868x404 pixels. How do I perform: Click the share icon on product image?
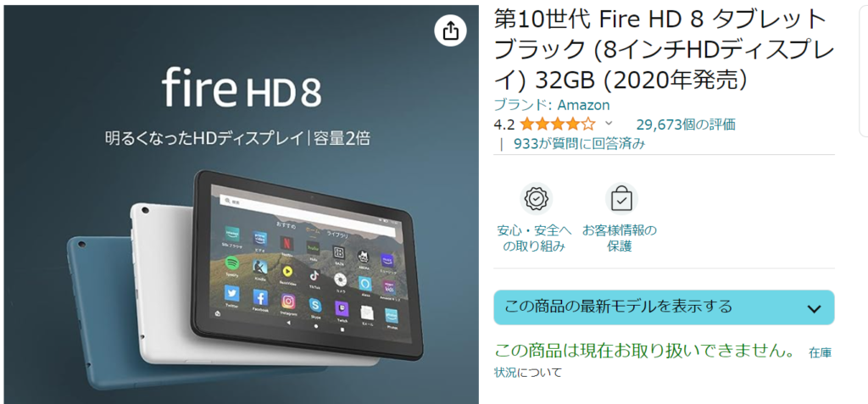(x=451, y=30)
